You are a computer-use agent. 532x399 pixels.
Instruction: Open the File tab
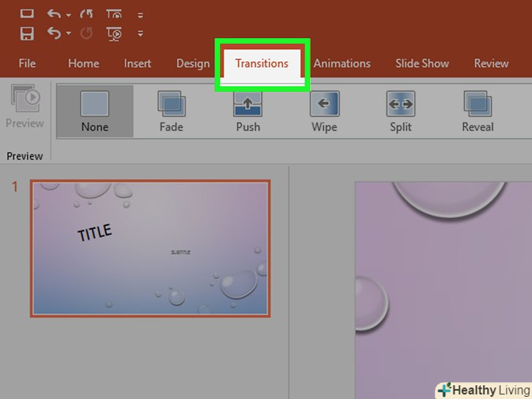coord(27,64)
